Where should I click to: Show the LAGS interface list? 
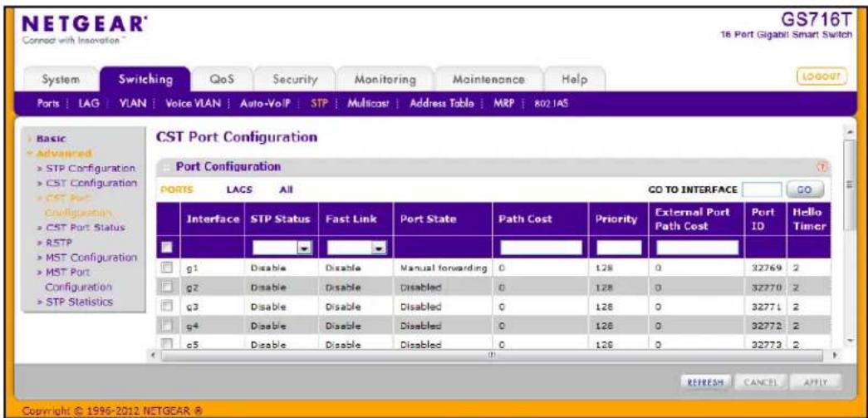(240, 189)
